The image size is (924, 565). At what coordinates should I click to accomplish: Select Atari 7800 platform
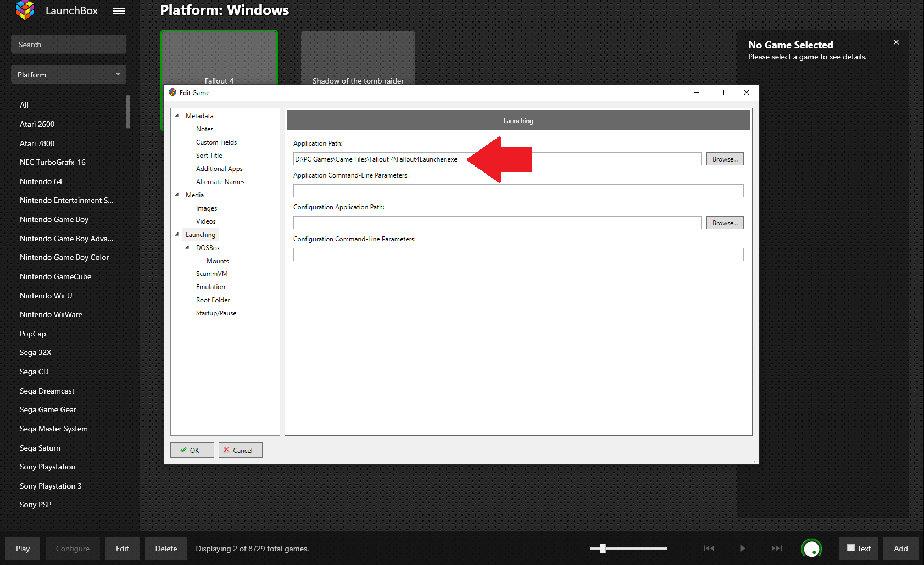[x=37, y=143]
